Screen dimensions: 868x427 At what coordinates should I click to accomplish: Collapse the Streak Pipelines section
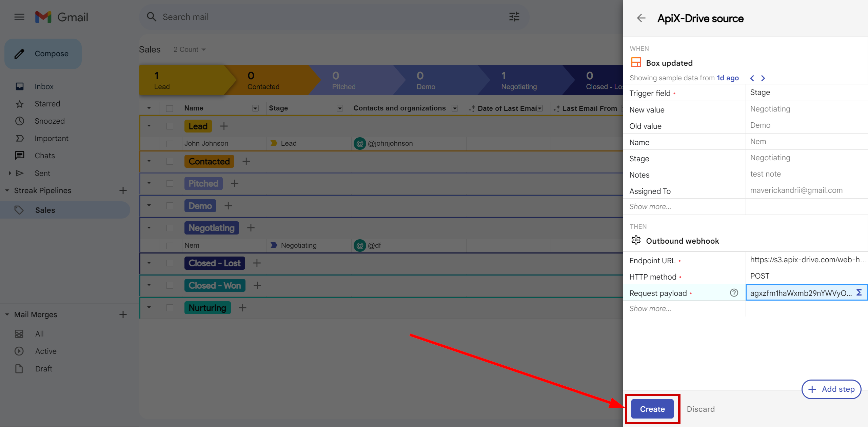point(7,190)
